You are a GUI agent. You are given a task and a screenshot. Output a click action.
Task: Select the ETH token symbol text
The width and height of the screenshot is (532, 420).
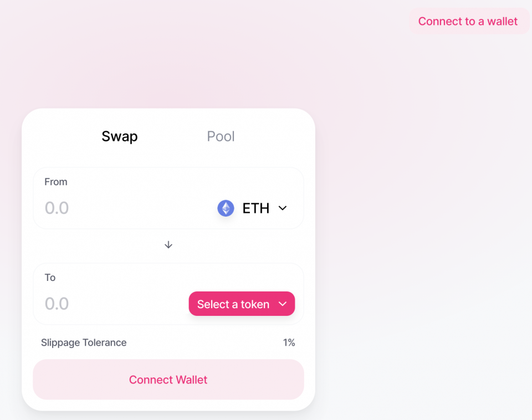[x=256, y=208]
